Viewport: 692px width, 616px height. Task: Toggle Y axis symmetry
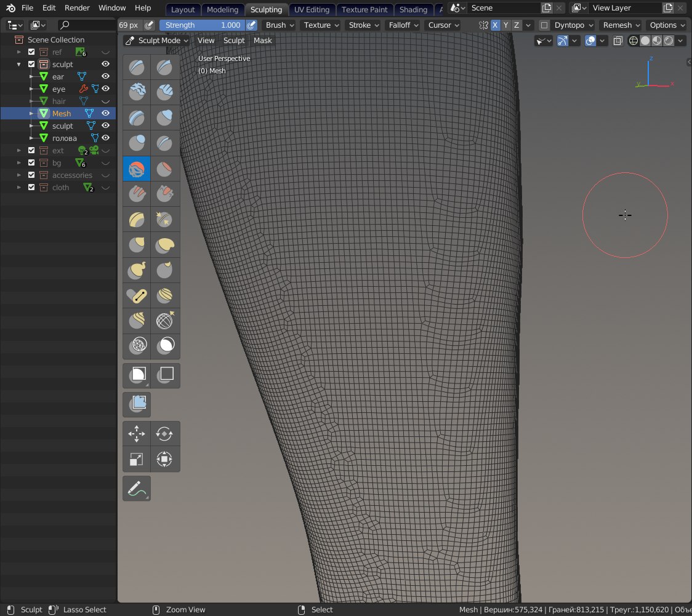pyautogui.click(x=505, y=25)
